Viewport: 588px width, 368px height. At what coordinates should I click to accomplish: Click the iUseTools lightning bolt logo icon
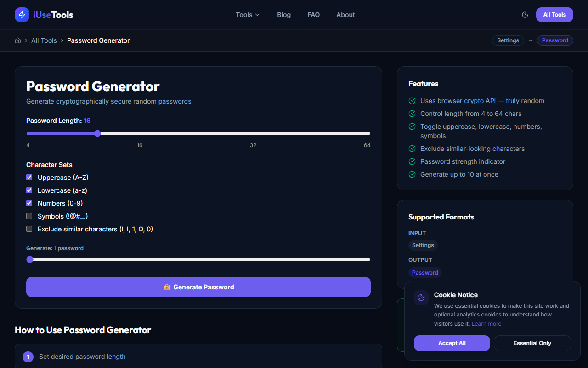[x=22, y=14]
